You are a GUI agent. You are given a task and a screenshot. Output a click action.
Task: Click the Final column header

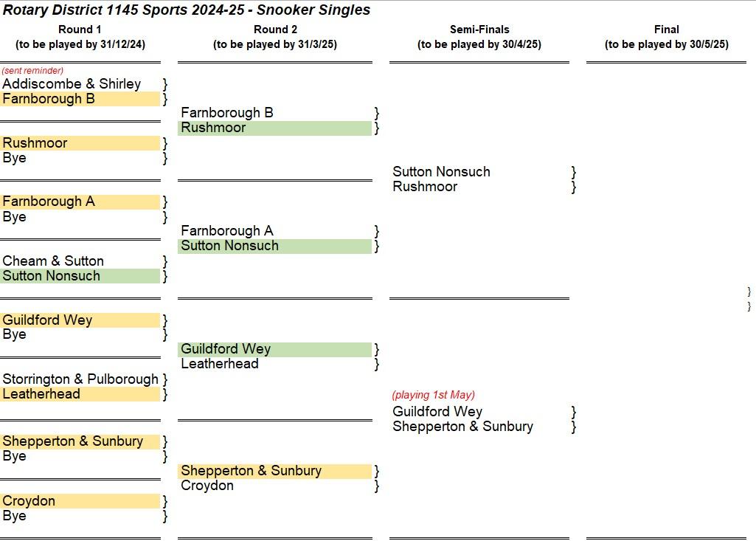pos(666,37)
